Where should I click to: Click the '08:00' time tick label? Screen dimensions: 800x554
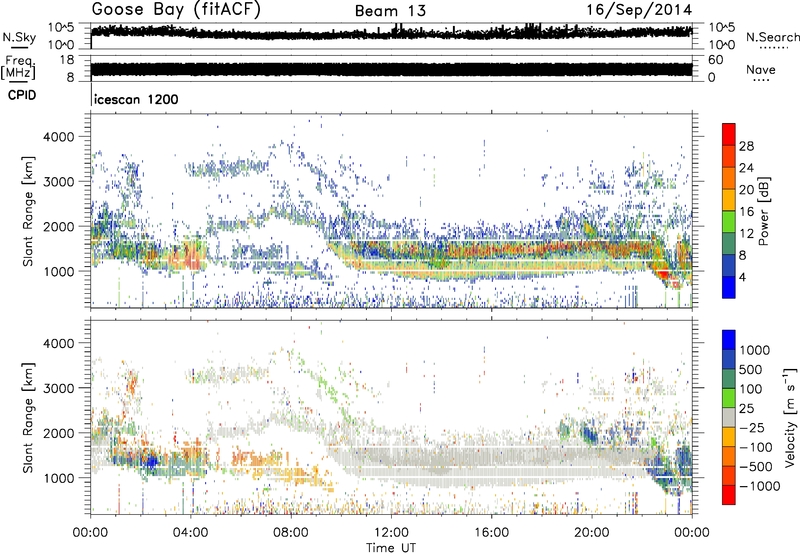(x=291, y=533)
